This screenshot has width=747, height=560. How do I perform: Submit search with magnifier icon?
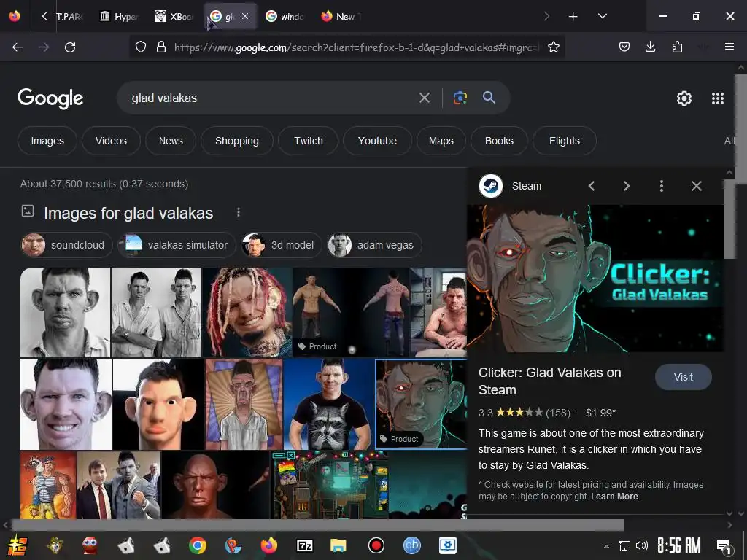(489, 98)
